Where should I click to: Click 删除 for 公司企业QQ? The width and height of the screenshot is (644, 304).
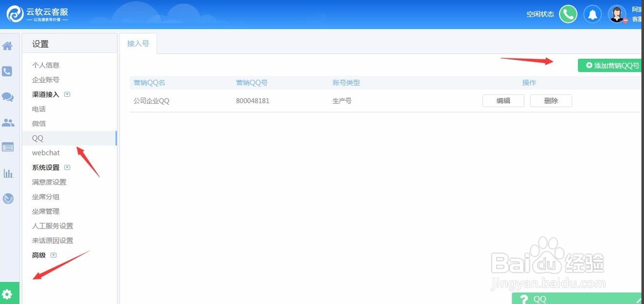pos(551,101)
